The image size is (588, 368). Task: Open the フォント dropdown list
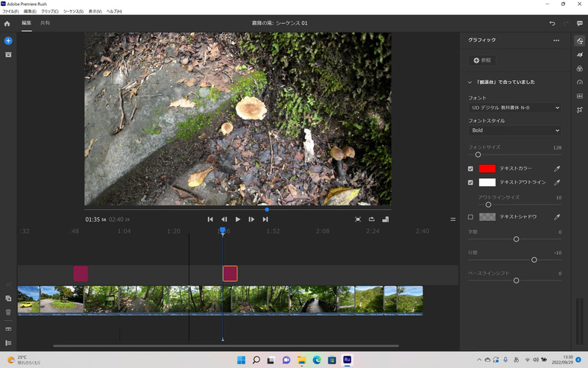click(514, 108)
